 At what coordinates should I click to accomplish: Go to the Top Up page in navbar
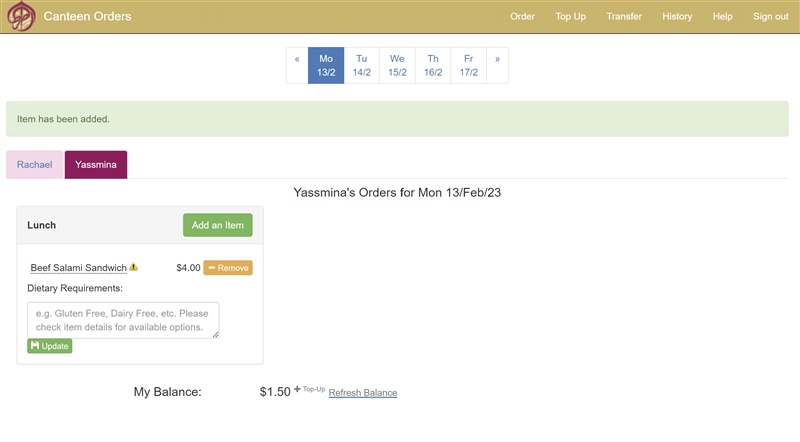point(570,16)
